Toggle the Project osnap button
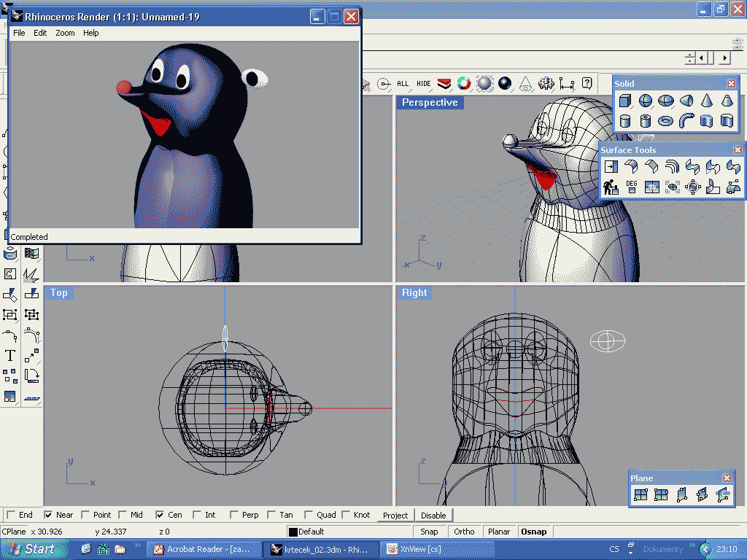The height and width of the screenshot is (560, 747). point(395,516)
